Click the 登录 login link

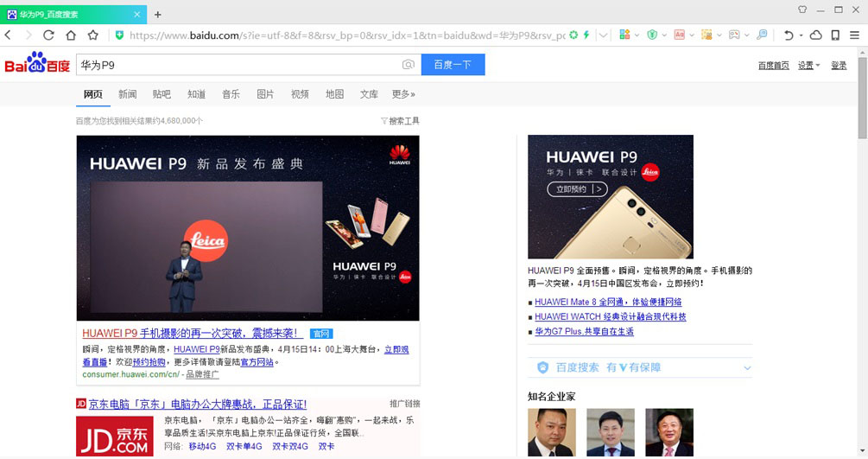tap(839, 66)
